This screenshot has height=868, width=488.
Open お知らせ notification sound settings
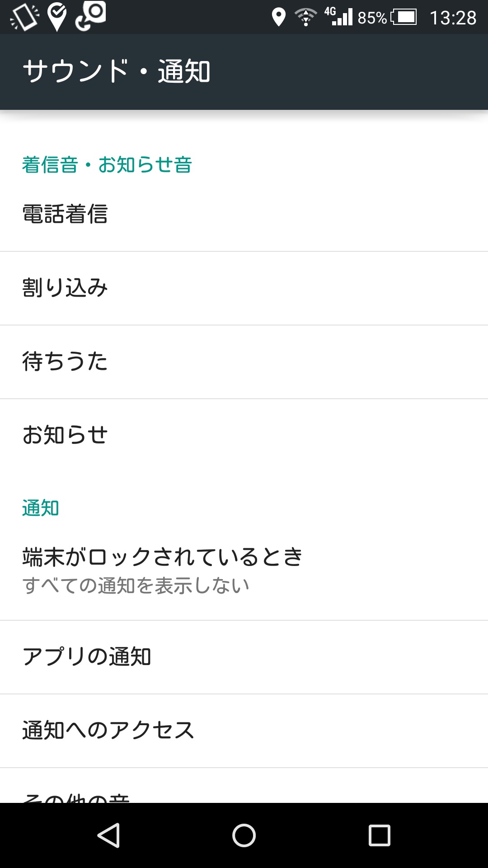coord(244,435)
